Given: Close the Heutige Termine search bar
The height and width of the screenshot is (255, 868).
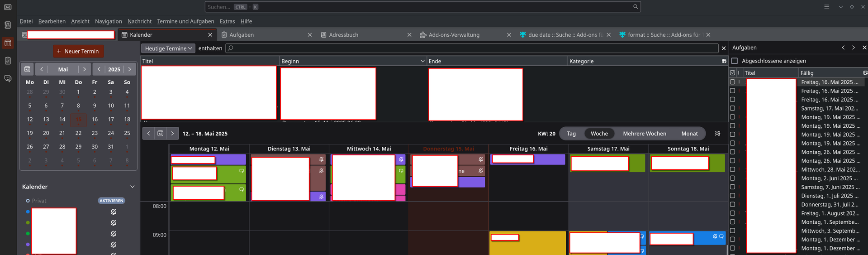Looking at the screenshot, I should pos(723,48).
